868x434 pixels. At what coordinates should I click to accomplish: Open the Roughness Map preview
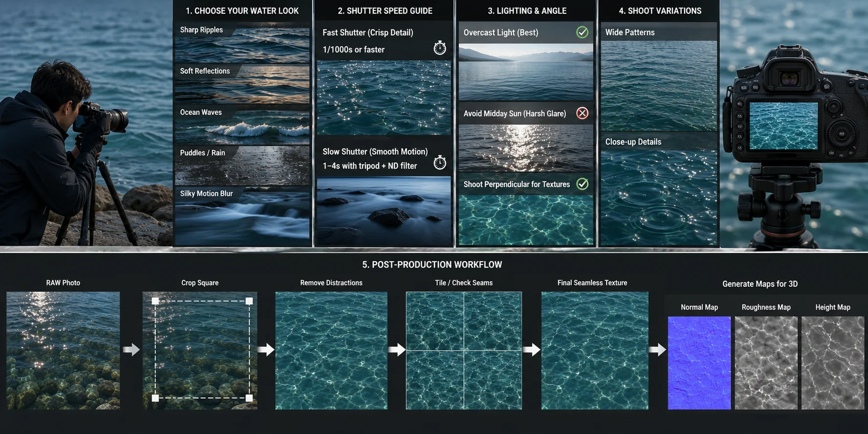point(766,363)
